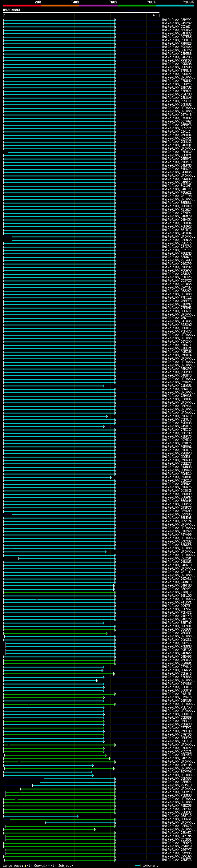Click the cyan =100char. scale legend swatch

[x=137, y=866]
